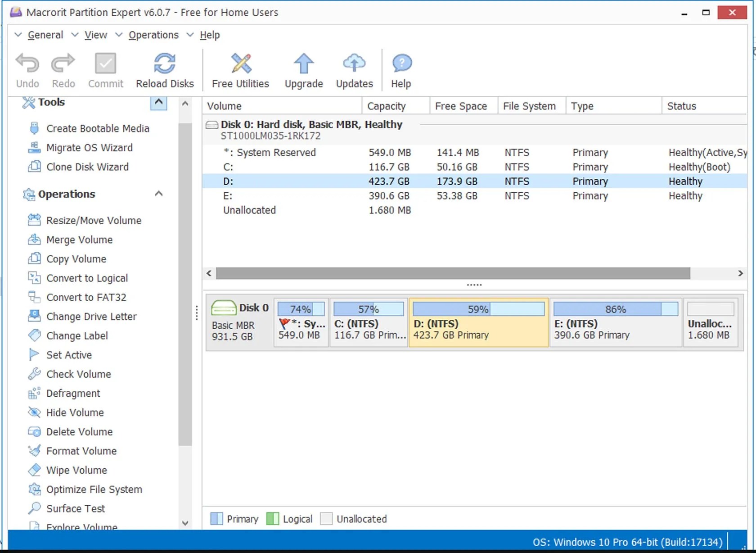756x553 pixels.
Task: Select the Reload Disks icon
Action: pyautogui.click(x=165, y=70)
